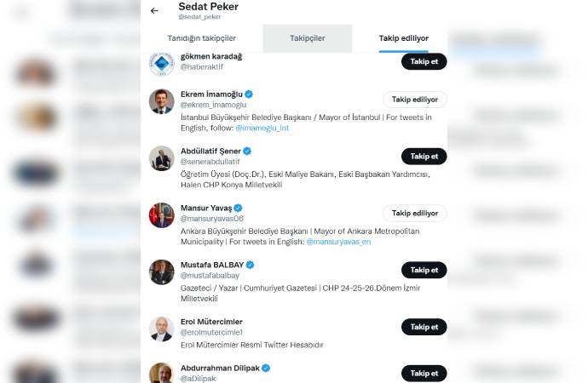Open Ekrem İmamoğlu's profile picture

pos(162,101)
